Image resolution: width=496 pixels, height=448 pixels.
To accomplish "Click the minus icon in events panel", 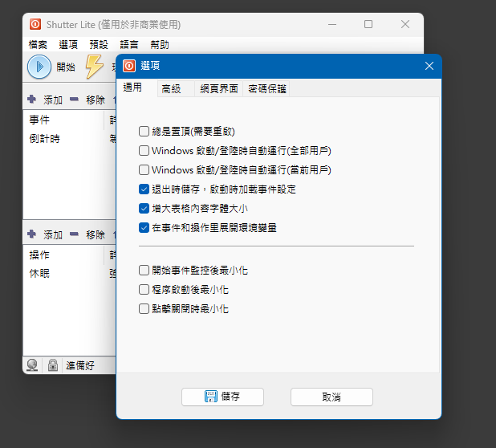I will (74, 100).
